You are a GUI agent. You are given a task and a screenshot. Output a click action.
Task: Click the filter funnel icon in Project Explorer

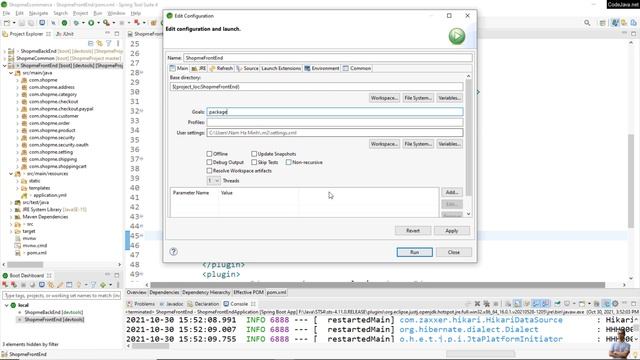[109, 43]
